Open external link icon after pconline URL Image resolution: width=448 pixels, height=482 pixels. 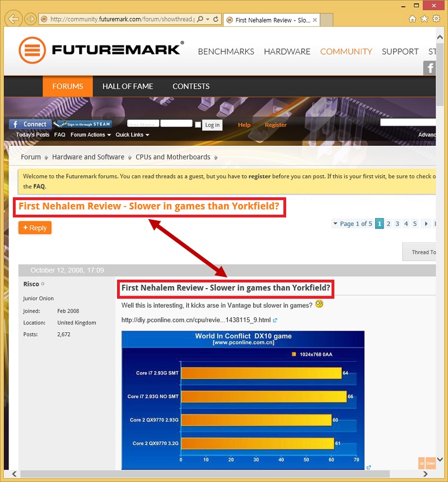click(x=275, y=321)
